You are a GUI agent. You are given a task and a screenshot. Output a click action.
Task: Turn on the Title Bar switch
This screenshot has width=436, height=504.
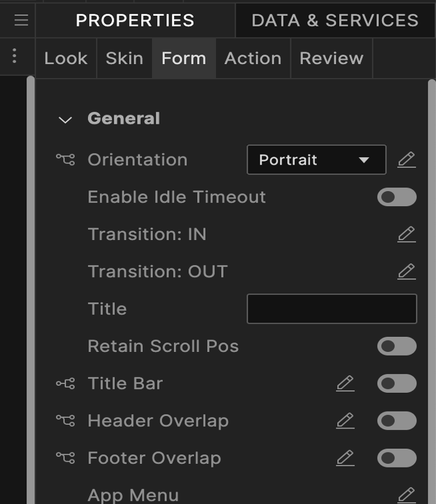click(396, 383)
